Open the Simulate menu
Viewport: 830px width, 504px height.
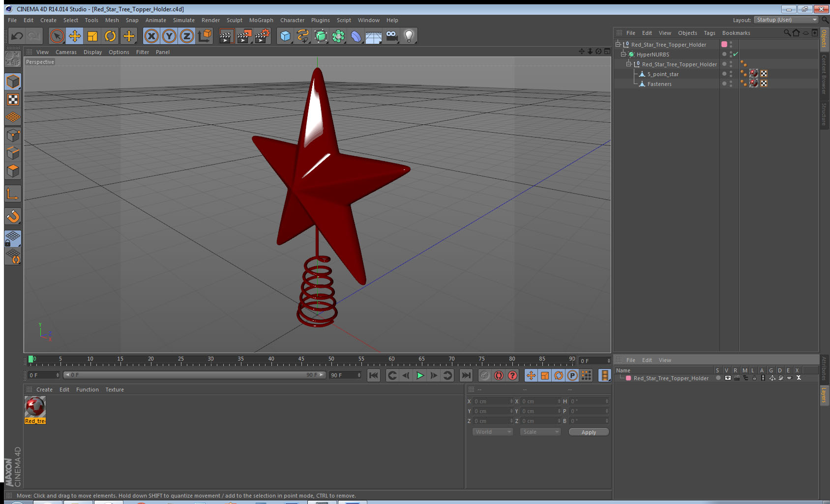coord(183,20)
